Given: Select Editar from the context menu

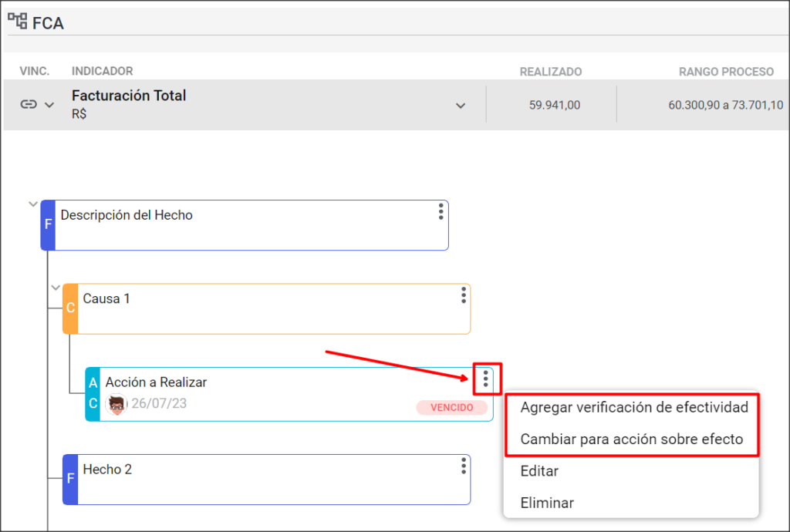Looking at the screenshot, I should (539, 471).
